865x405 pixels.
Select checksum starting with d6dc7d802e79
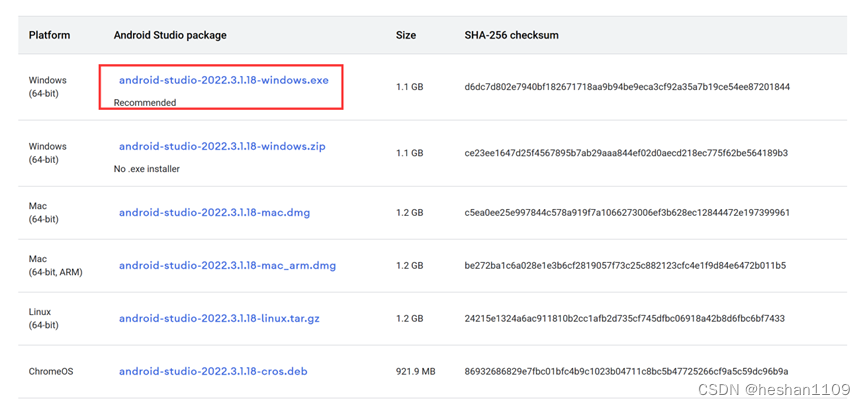627,87
